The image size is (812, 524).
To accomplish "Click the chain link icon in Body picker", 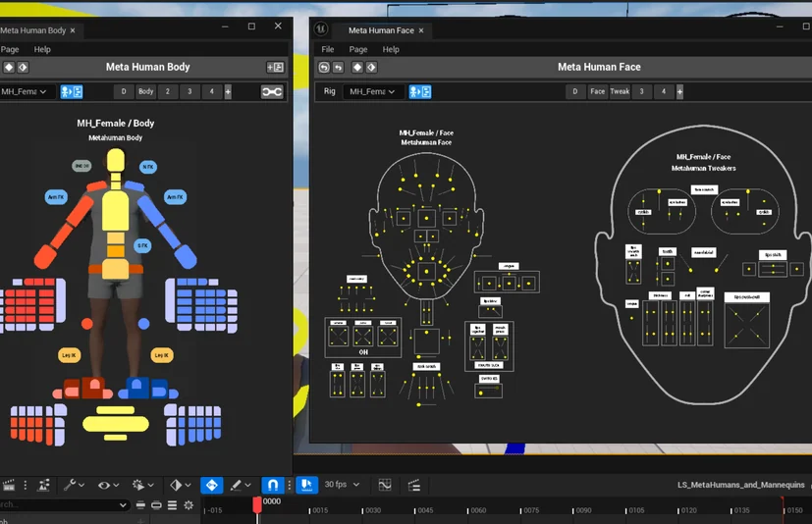I will pyautogui.click(x=272, y=91).
